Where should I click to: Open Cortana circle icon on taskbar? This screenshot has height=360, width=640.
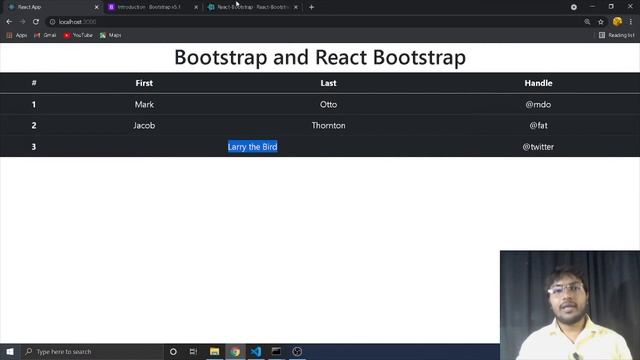[x=173, y=351]
